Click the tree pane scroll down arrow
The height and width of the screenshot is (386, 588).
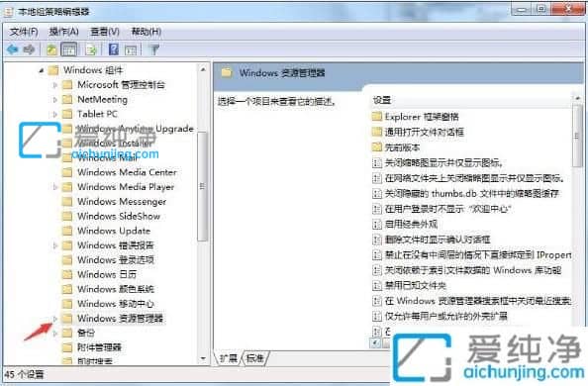(x=203, y=358)
